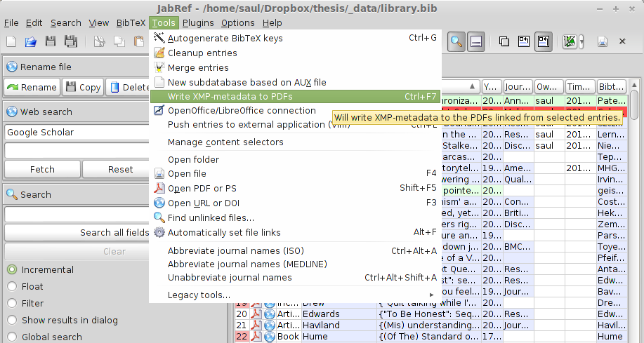The image size is (644, 343).
Task: Click the toolbar X close-database icon
Action: (622, 41)
